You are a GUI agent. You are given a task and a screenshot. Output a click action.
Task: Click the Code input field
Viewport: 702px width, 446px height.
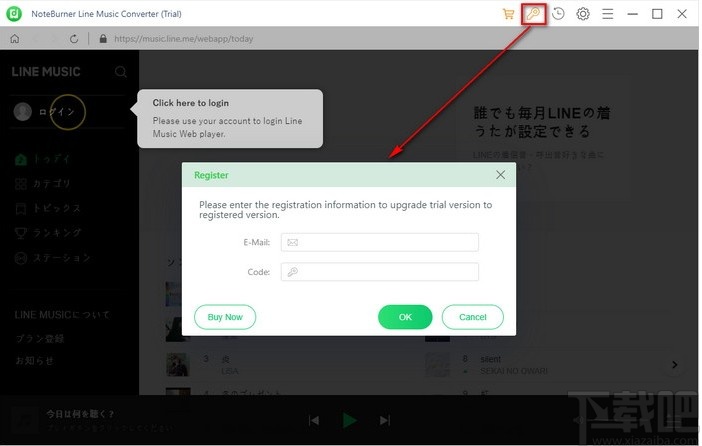(x=380, y=272)
